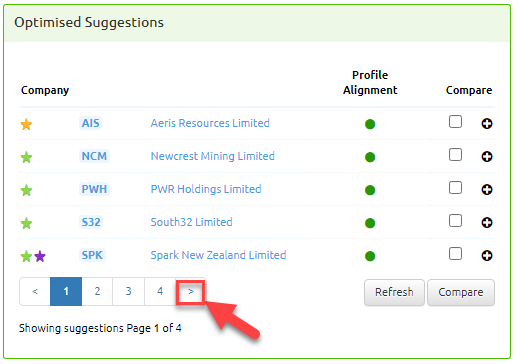The width and height of the screenshot is (517, 364).
Task: Click the plus icon for PWR Holdings
Action: click(x=487, y=190)
